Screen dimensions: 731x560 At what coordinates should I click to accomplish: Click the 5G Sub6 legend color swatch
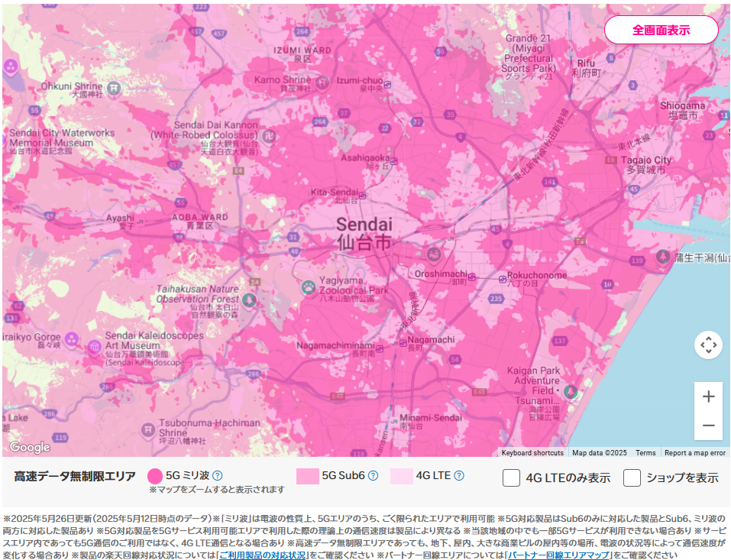[308, 476]
